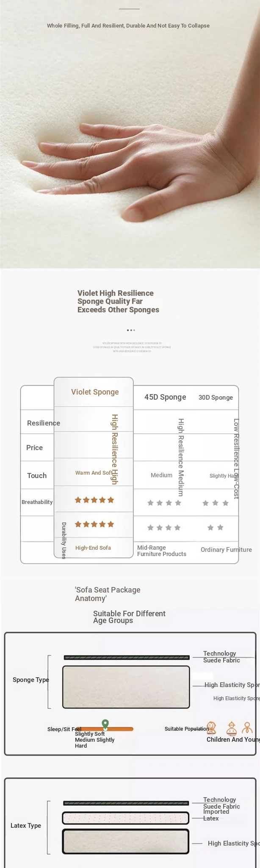Click the Latex Type label
Viewport: 260px width, 868px height.
tap(26, 826)
